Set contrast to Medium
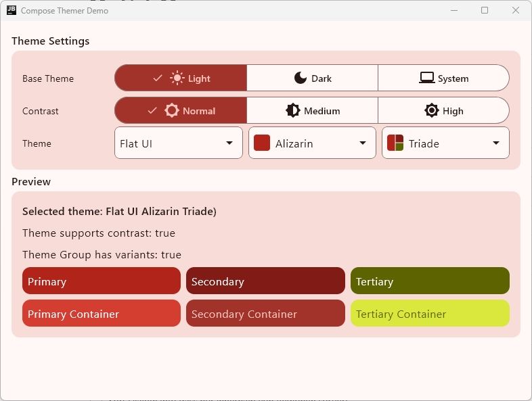Viewport: 532px width, 401px height. click(x=312, y=110)
